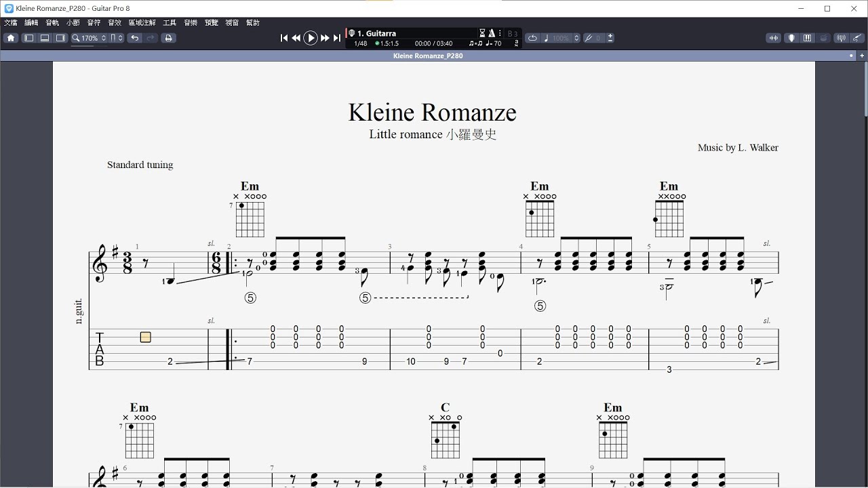This screenshot has width=868, height=488.
Task: Open the 幫助 (Help) menu
Action: click(253, 22)
